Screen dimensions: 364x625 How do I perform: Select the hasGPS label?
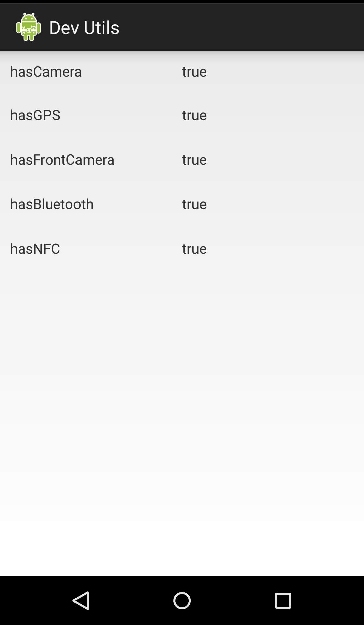(x=35, y=115)
